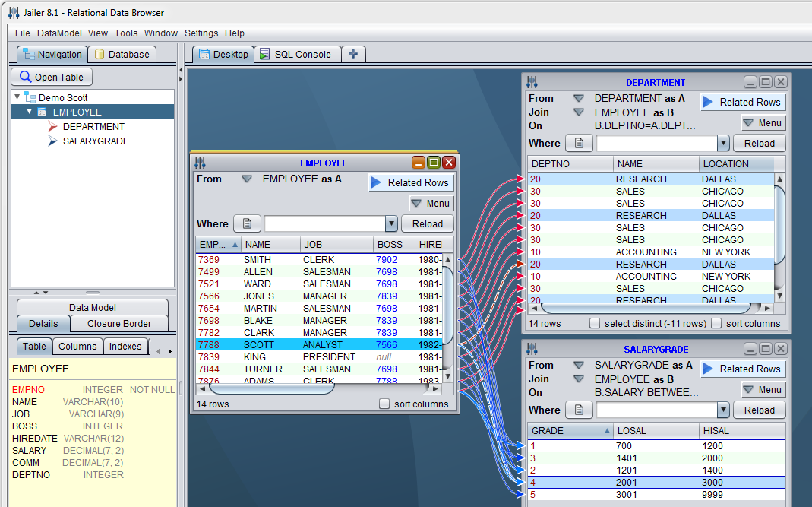Click the document icon beside EMPLOYEE Where field
The height and width of the screenshot is (507, 812).
click(247, 223)
